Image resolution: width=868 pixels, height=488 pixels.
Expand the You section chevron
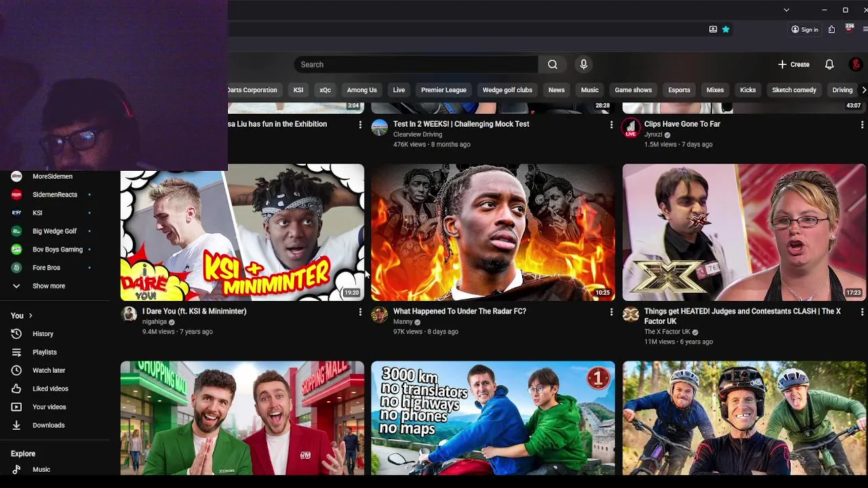click(30, 316)
